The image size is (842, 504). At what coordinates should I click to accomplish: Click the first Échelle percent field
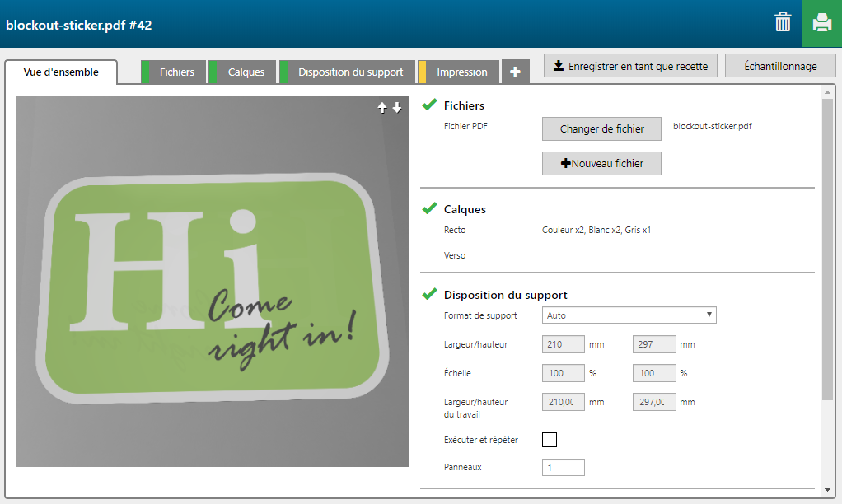click(564, 373)
